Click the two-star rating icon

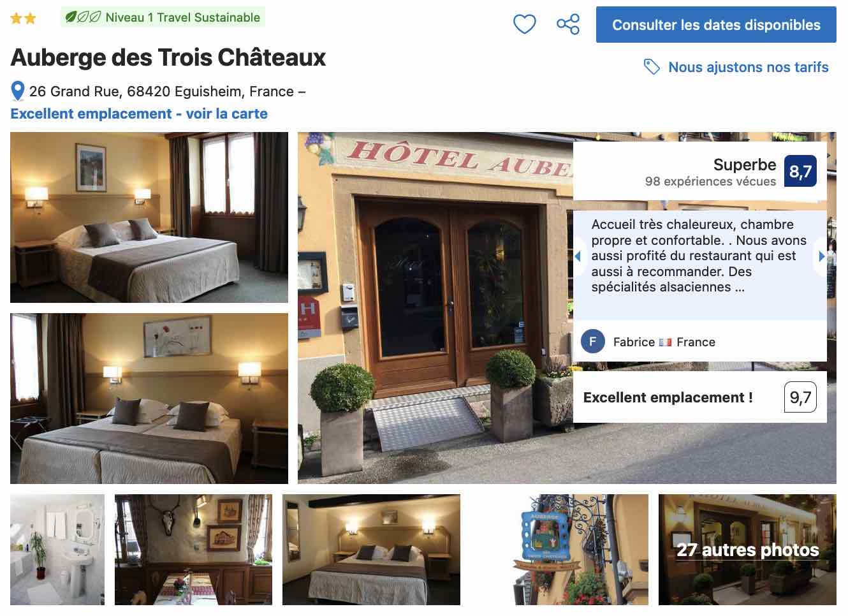click(24, 18)
